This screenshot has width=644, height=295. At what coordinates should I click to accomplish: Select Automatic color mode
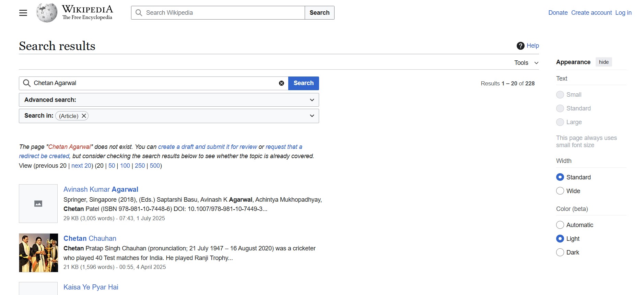(560, 225)
